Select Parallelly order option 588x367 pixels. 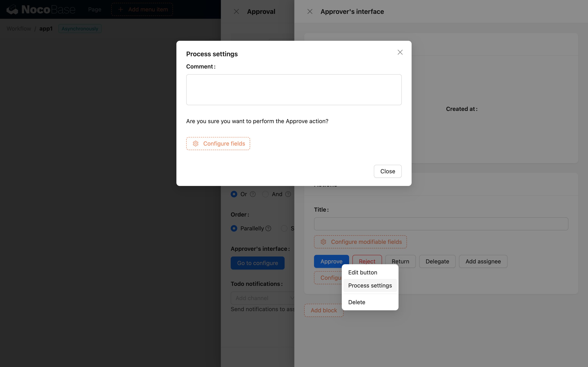tap(234, 228)
